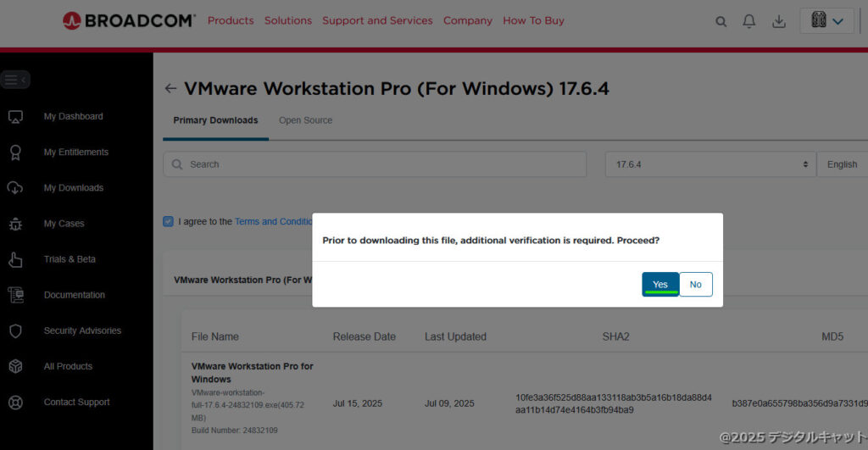
Task: Click the search magnifier icon in header
Action: [x=721, y=22]
